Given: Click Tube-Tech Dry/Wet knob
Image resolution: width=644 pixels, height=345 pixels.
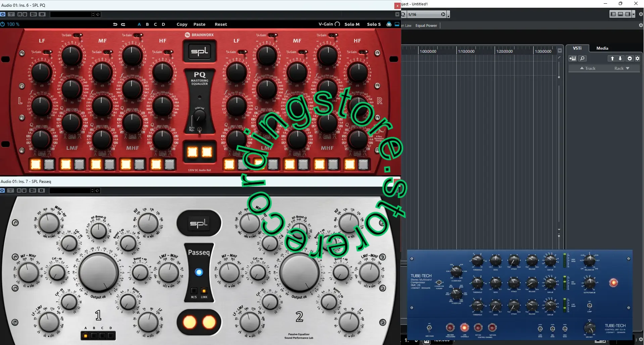Looking at the screenshot, I should pyautogui.click(x=590, y=329).
